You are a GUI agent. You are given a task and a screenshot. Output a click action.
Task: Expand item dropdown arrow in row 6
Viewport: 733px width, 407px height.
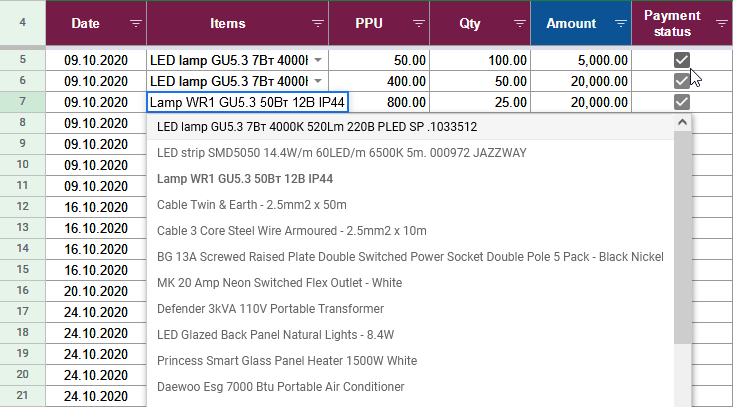(318, 81)
